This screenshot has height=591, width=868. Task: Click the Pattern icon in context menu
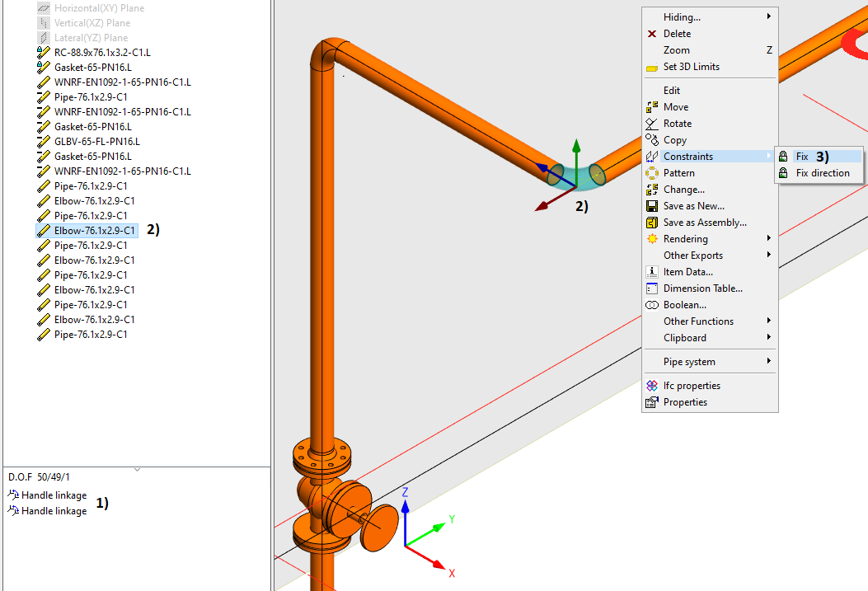[652, 173]
